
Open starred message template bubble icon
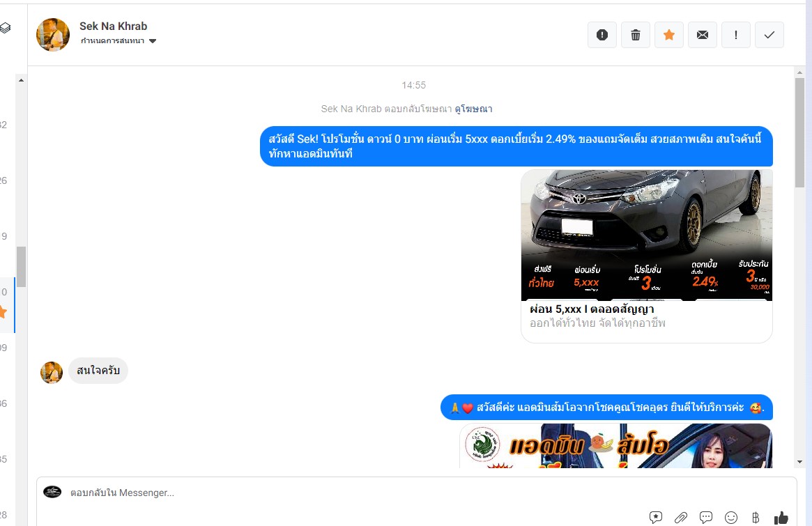tap(656, 517)
